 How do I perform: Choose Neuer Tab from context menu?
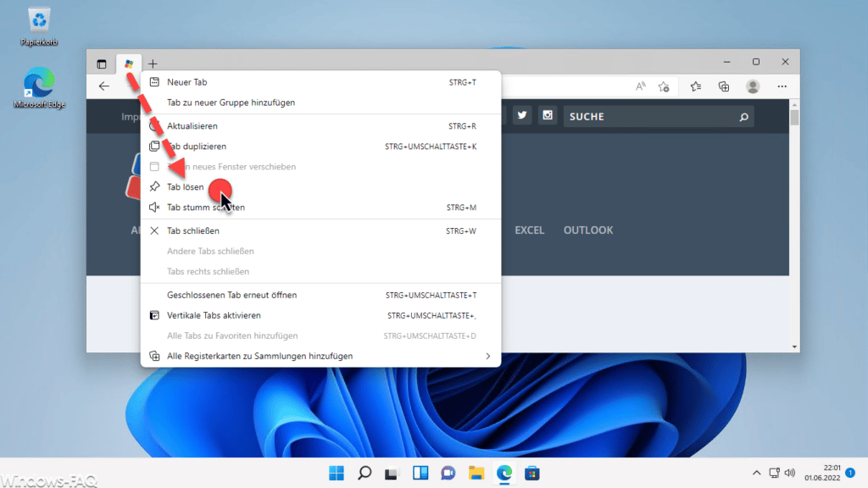321,82
